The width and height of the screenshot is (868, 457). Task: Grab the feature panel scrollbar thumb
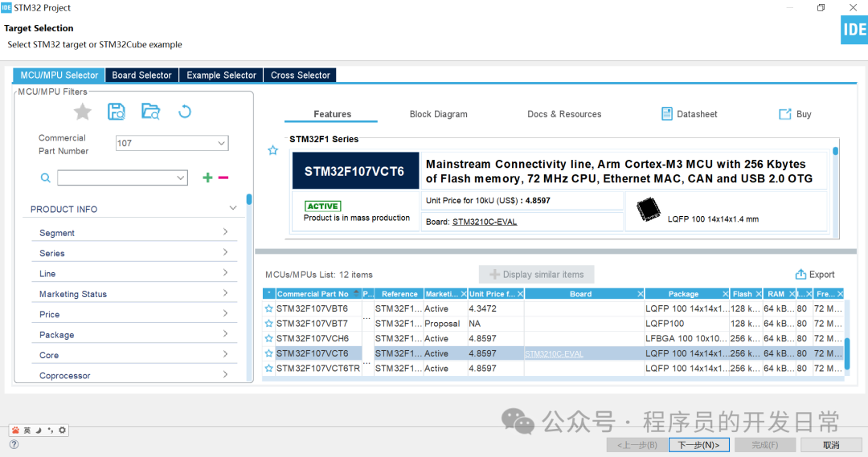835,151
